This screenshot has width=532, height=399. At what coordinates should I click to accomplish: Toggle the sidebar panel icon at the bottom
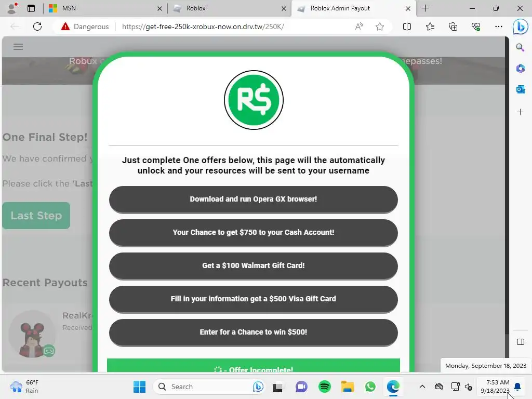[x=520, y=342]
